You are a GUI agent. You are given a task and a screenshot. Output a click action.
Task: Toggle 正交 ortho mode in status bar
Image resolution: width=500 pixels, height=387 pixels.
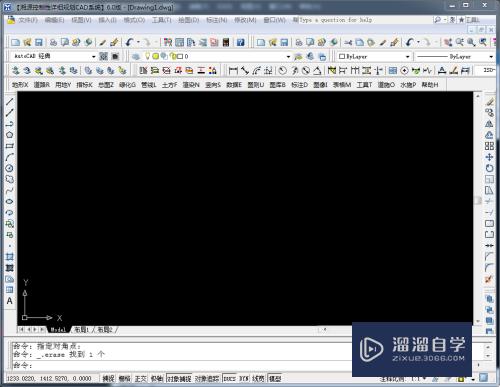[x=141, y=379]
